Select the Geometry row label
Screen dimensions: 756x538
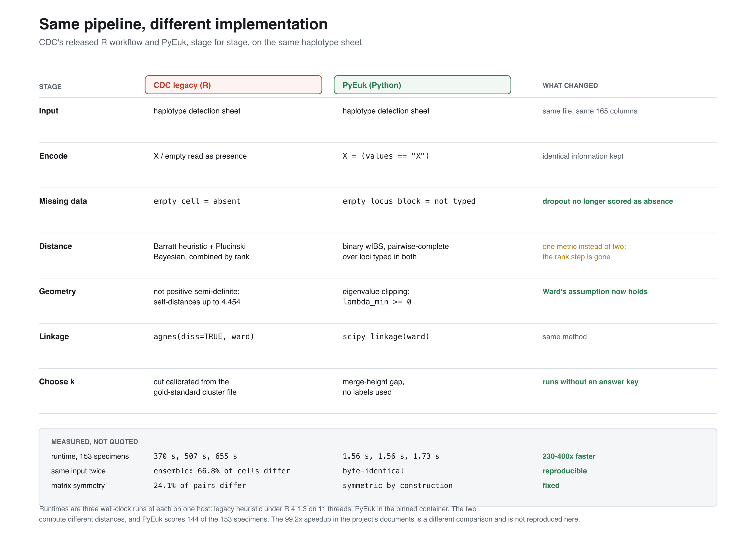pos(58,291)
